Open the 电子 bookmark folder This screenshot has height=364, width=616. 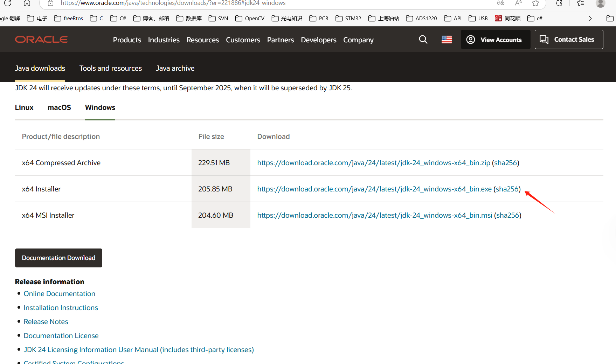37,18
